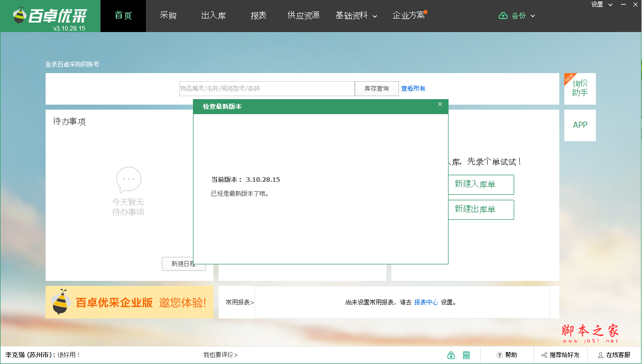Close the 检查最新版本 dialog
This screenshot has height=364, width=642.
coord(440,104)
